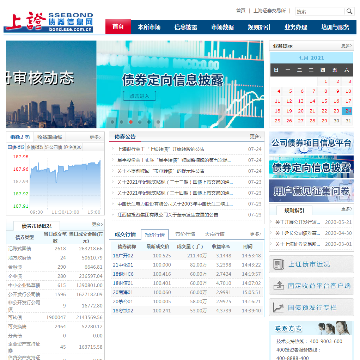This screenshot has width=360, height=360.
Task: Open 更多 link in the rules panel on right
Action: coord(346,209)
